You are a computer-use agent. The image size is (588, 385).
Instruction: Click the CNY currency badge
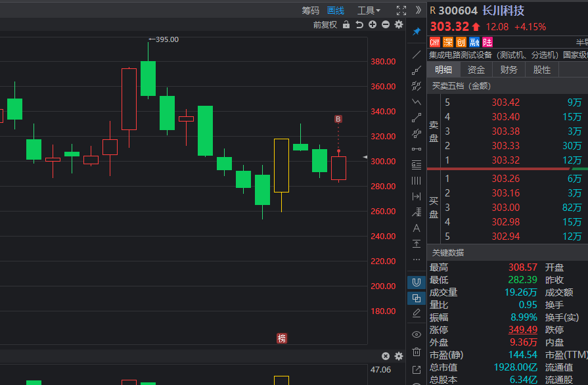coord(435,42)
